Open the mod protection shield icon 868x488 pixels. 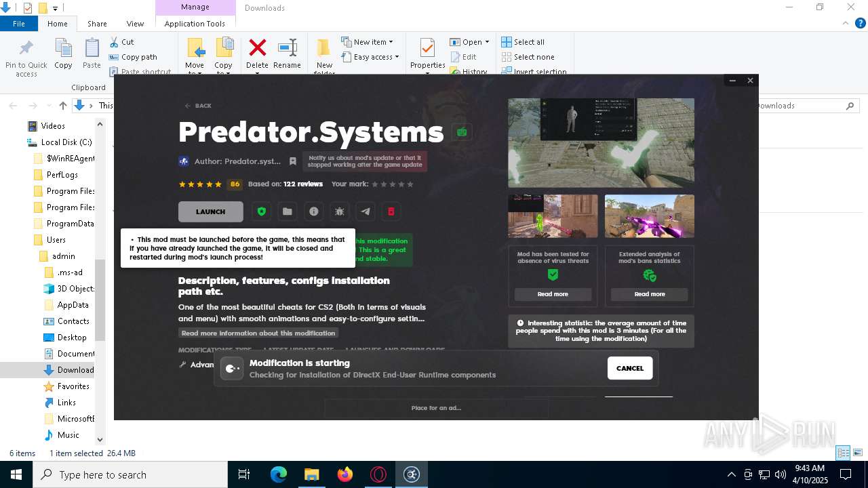[x=262, y=211]
